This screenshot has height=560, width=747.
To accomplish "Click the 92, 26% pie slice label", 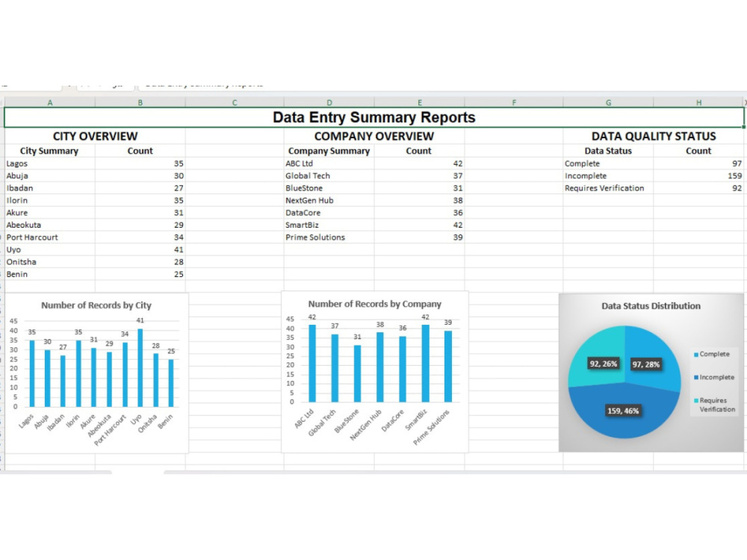I will pos(603,364).
